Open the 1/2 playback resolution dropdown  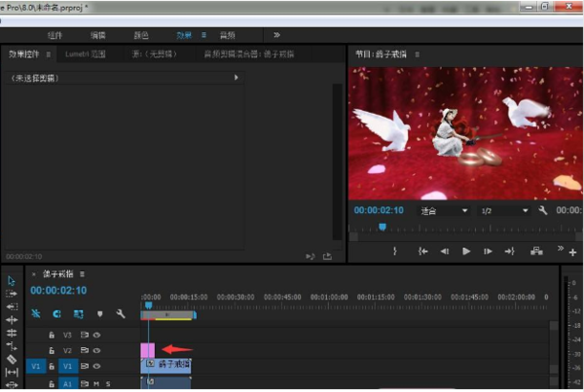pos(506,210)
